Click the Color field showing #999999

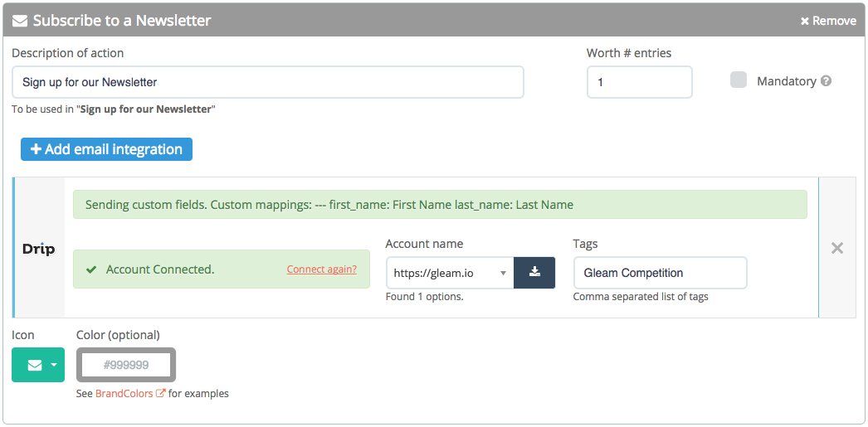tap(126, 365)
